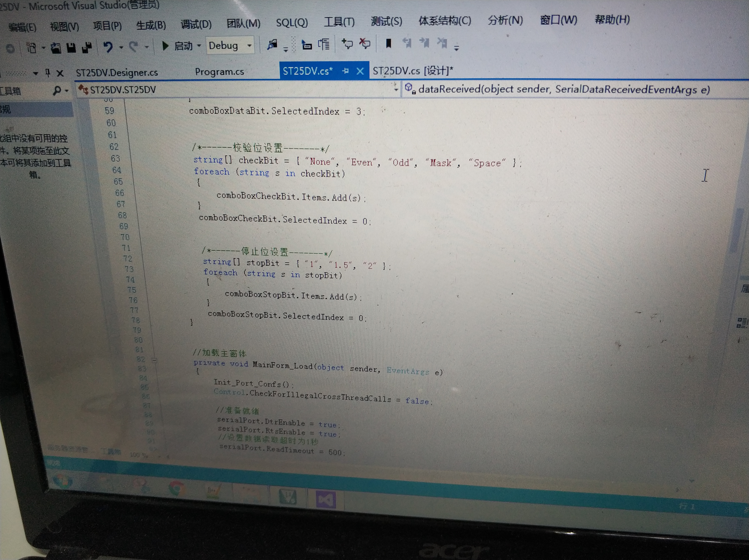This screenshot has height=560, width=749.
Task: Comment out the selected lines
Action: [x=347, y=44]
